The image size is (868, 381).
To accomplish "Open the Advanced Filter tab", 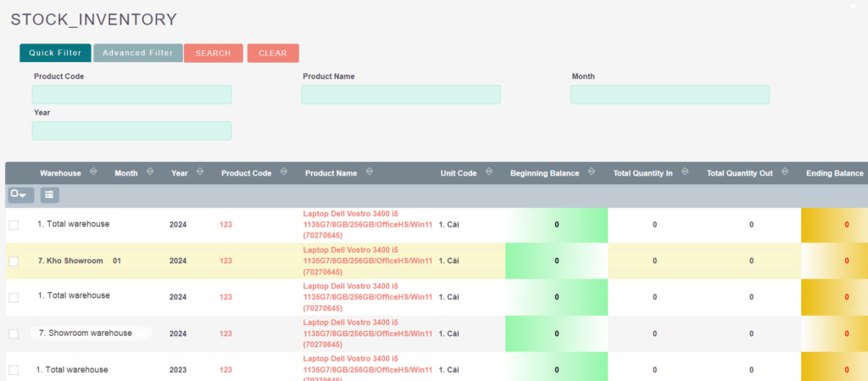I will [x=137, y=53].
